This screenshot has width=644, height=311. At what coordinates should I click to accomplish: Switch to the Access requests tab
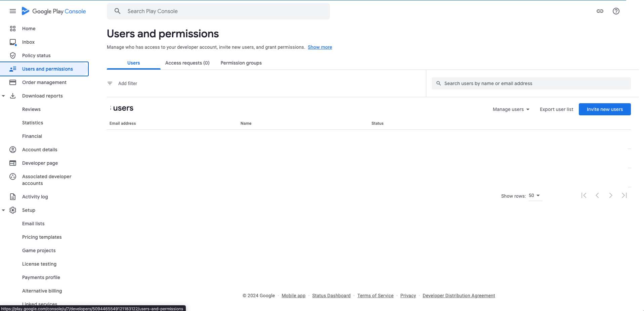187,63
